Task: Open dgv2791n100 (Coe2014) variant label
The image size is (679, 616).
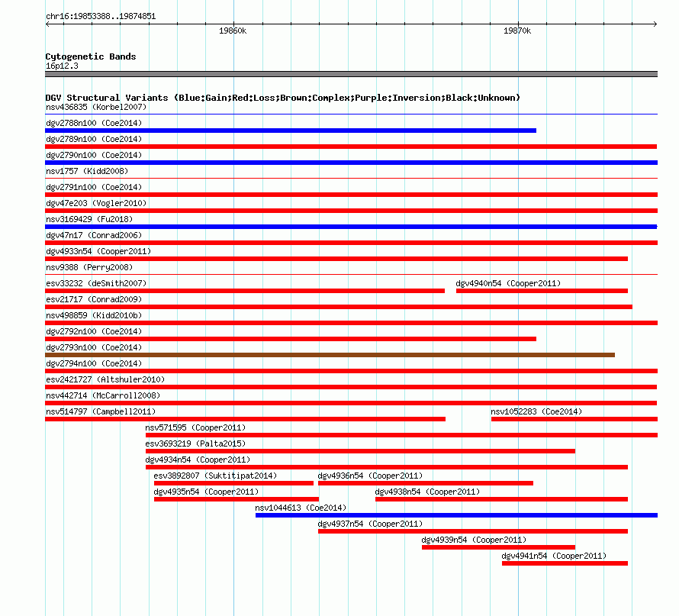Action: 94,187
